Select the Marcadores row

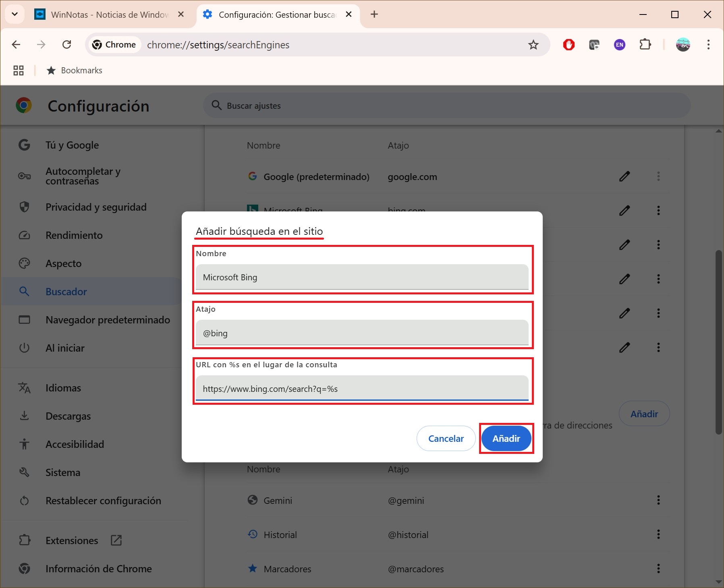click(458, 569)
